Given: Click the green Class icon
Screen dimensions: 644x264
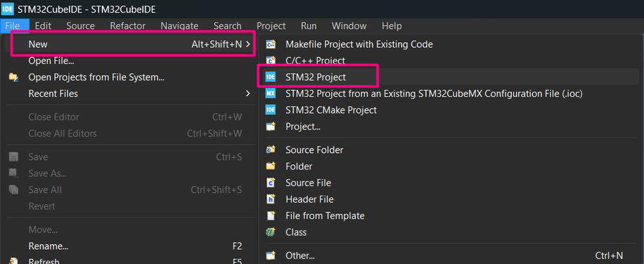Looking at the screenshot, I should click(x=271, y=232).
